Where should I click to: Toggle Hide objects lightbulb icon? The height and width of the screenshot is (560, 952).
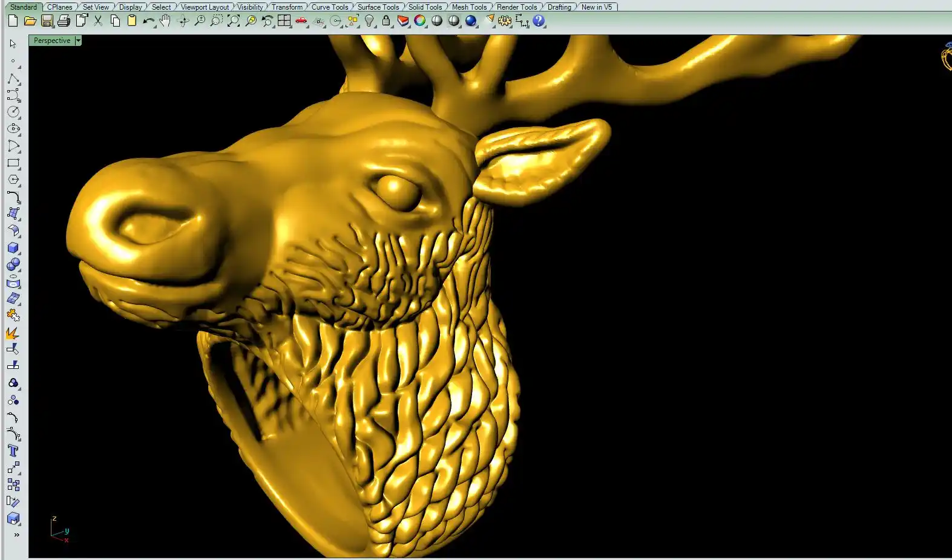point(369,21)
